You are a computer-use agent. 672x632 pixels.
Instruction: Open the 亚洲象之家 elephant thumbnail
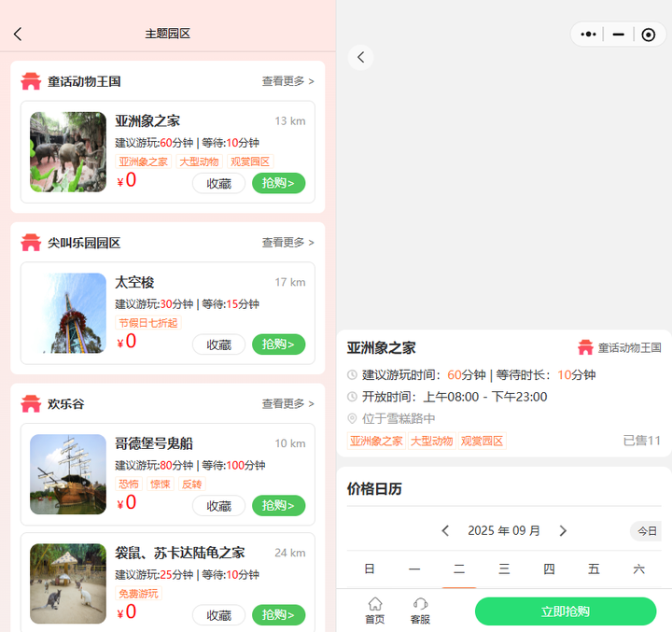68,152
